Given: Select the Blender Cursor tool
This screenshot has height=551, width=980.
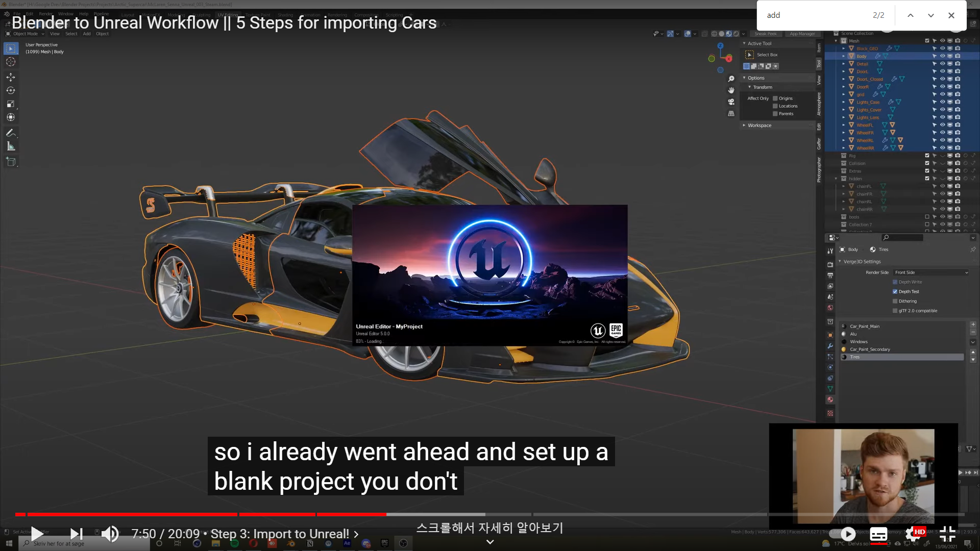Looking at the screenshot, I should [11, 62].
